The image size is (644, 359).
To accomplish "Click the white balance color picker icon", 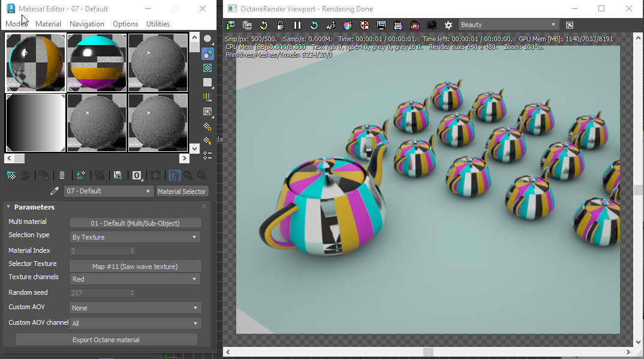I will coord(347,25).
